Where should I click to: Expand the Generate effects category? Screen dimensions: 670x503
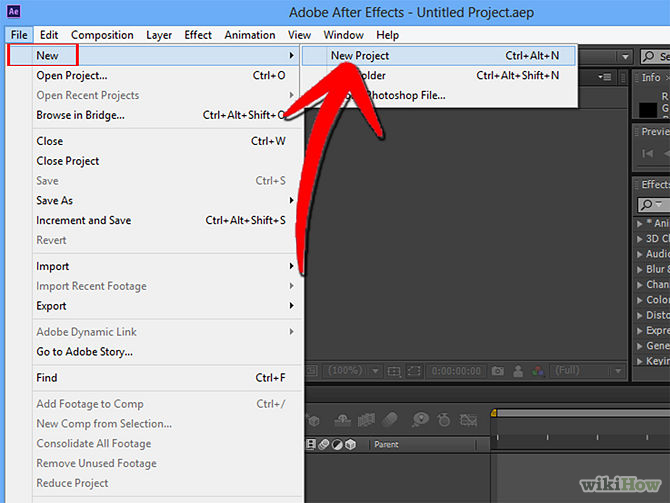point(640,346)
